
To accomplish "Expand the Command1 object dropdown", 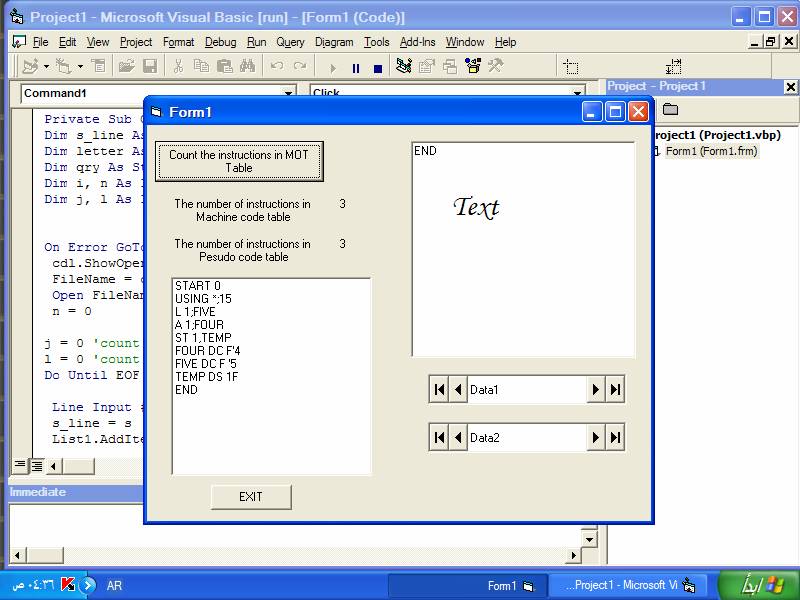I will point(288,93).
